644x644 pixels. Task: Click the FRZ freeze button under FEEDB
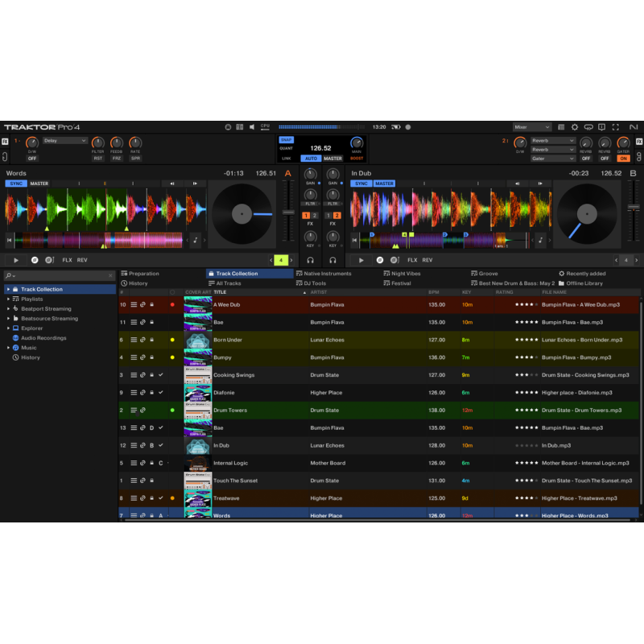pyautogui.click(x=117, y=159)
